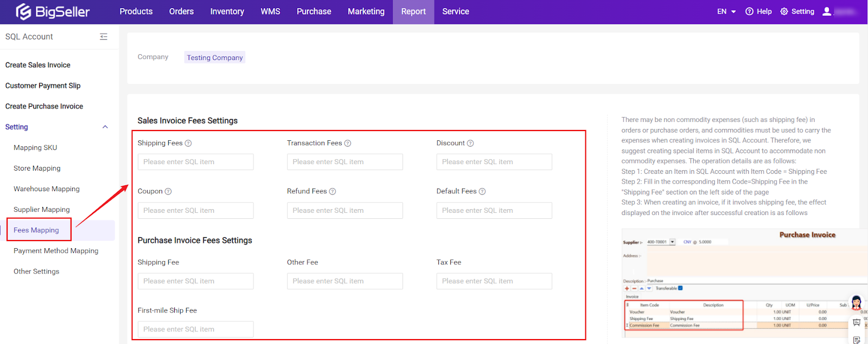This screenshot has height=344, width=868.
Task: Open Warehouse Mapping settings
Action: pyautogui.click(x=47, y=189)
